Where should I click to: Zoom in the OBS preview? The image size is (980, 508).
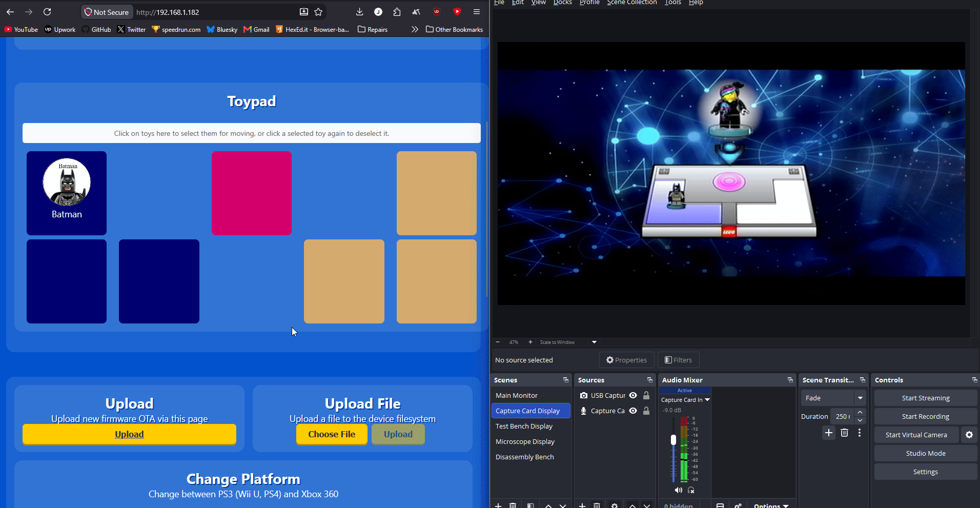point(530,342)
